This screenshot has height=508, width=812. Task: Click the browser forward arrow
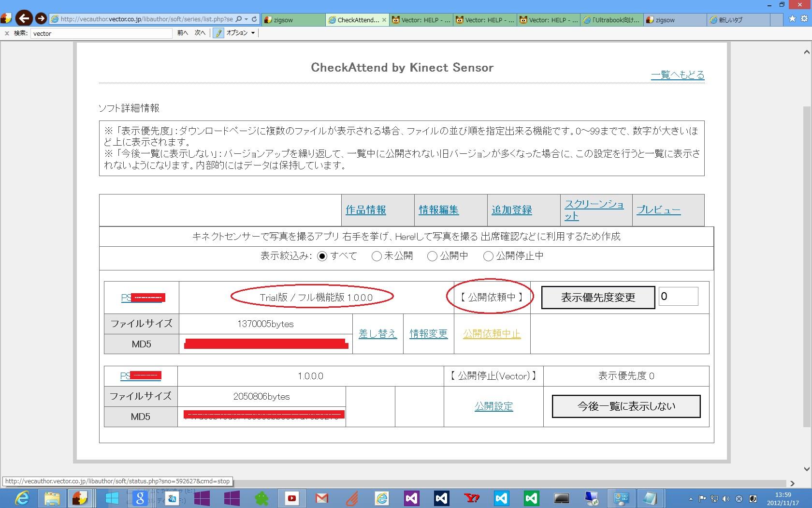tap(41, 19)
